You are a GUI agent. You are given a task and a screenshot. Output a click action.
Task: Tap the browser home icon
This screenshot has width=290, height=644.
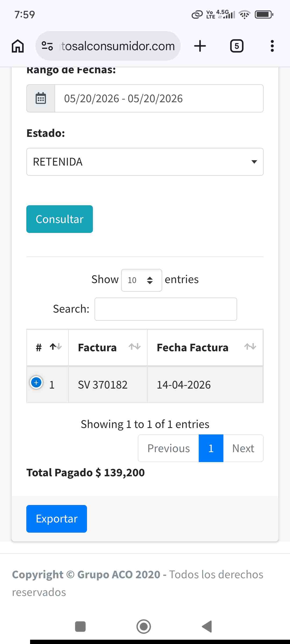pos(18,46)
